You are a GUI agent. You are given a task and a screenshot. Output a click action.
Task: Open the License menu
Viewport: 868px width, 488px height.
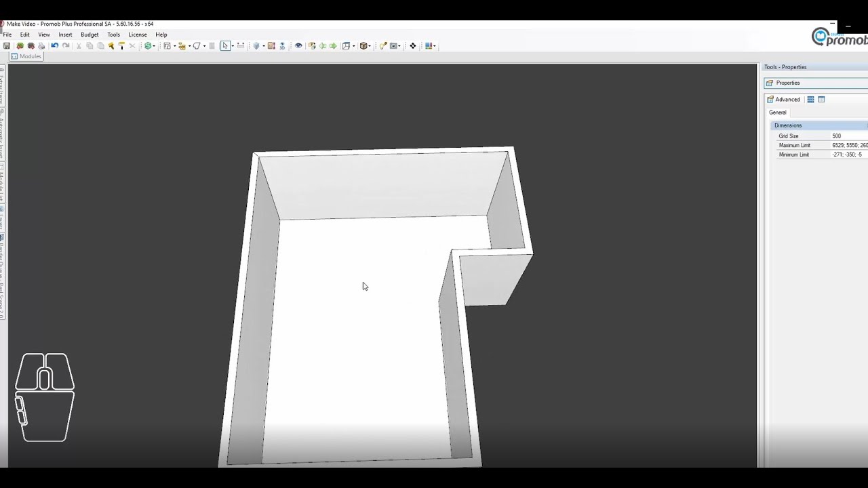138,35
